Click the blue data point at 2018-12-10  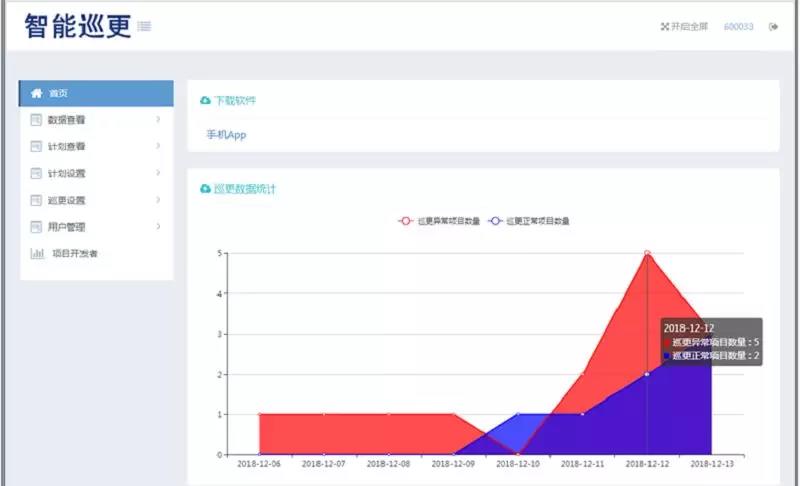point(518,414)
